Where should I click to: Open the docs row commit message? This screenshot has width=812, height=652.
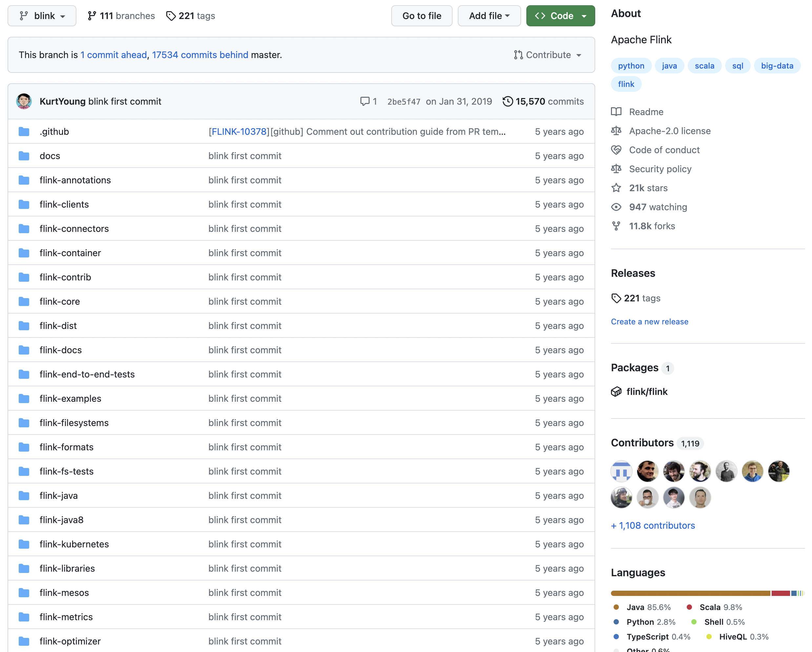[245, 156]
